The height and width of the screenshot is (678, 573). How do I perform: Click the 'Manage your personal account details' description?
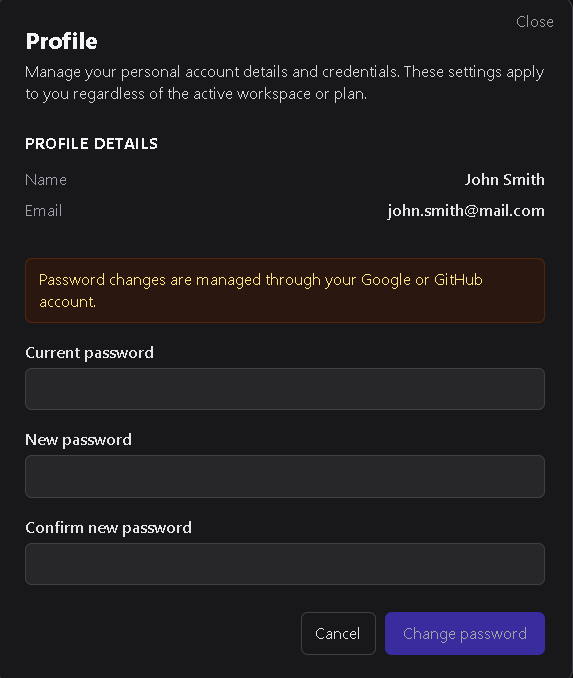[285, 83]
